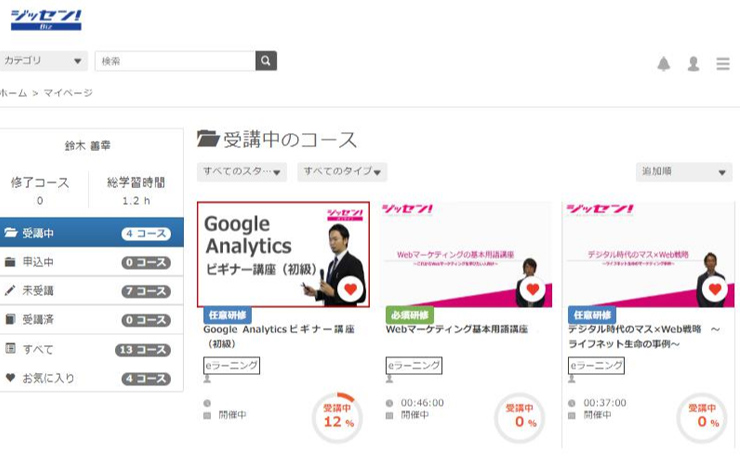This screenshot has width=740, height=456.
Task: Click the clock icon beside 00:37:00
Action: tap(572, 403)
